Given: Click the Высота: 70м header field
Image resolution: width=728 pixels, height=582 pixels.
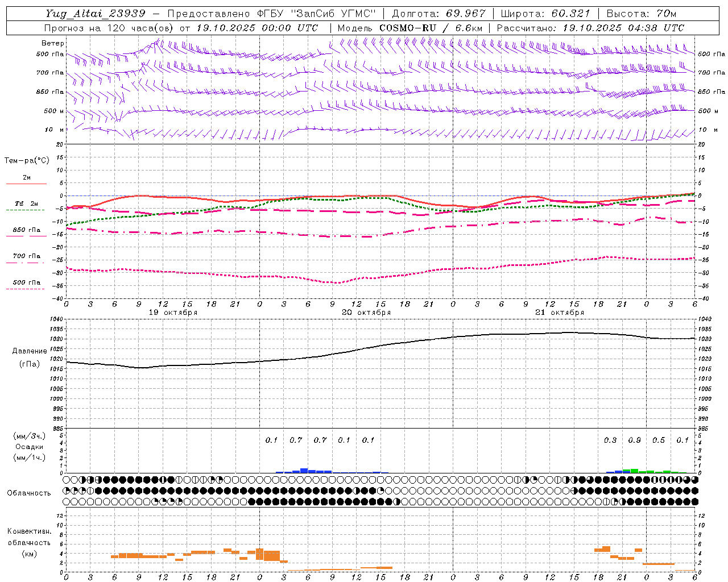Looking at the screenshot, I should 642,14.
